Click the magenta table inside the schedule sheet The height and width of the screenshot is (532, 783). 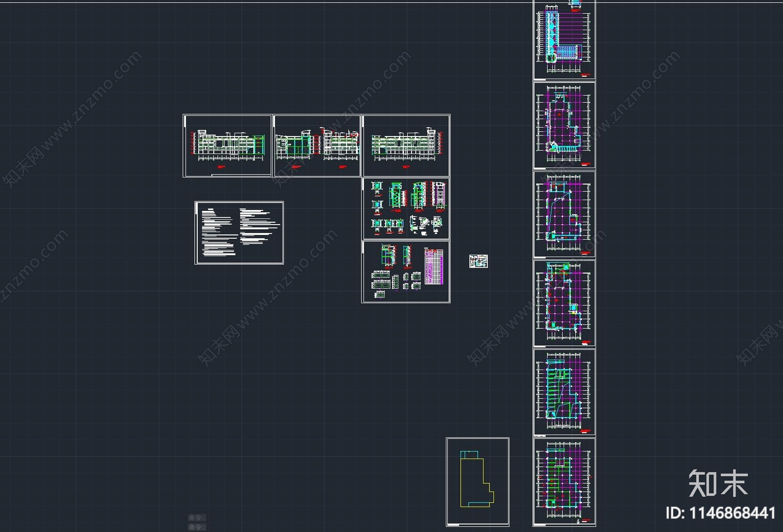434,266
